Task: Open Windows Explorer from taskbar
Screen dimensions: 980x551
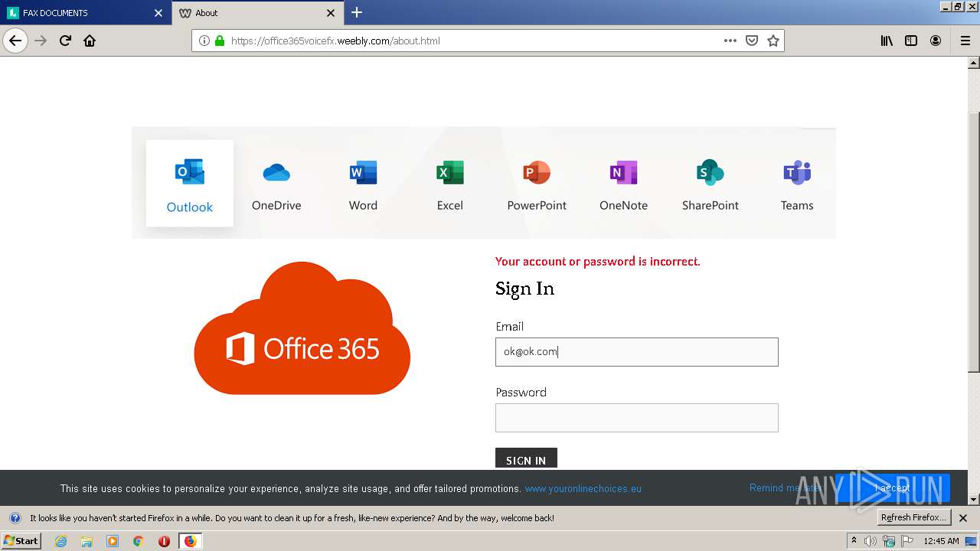Action: tap(87, 541)
